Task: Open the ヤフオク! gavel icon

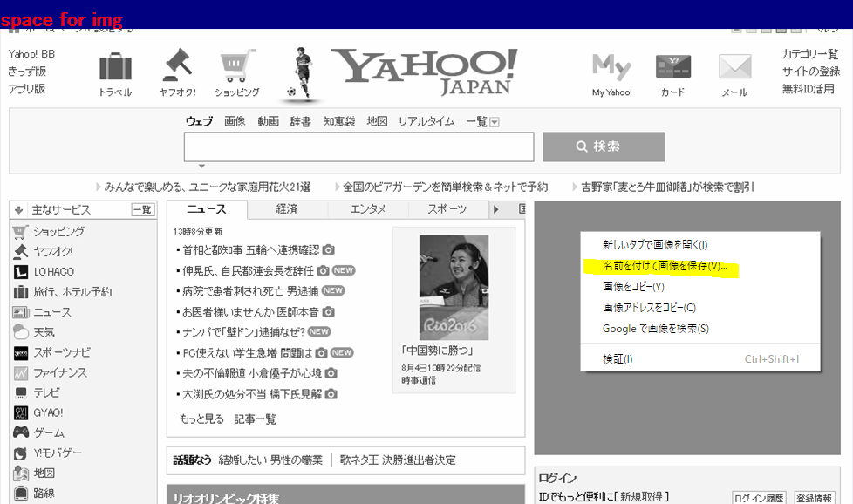Action: [x=177, y=65]
